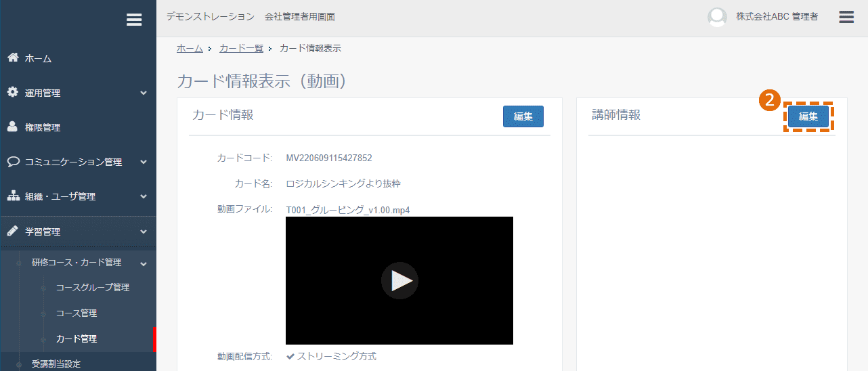Click the file name T001_グルーピング_v1.00.mp4
868x371 pixels.
pos(348,210)
